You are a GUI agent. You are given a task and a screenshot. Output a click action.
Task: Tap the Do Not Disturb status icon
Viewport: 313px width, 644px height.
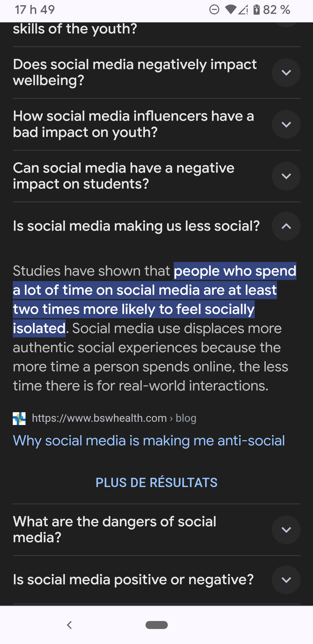coord(214,10)
